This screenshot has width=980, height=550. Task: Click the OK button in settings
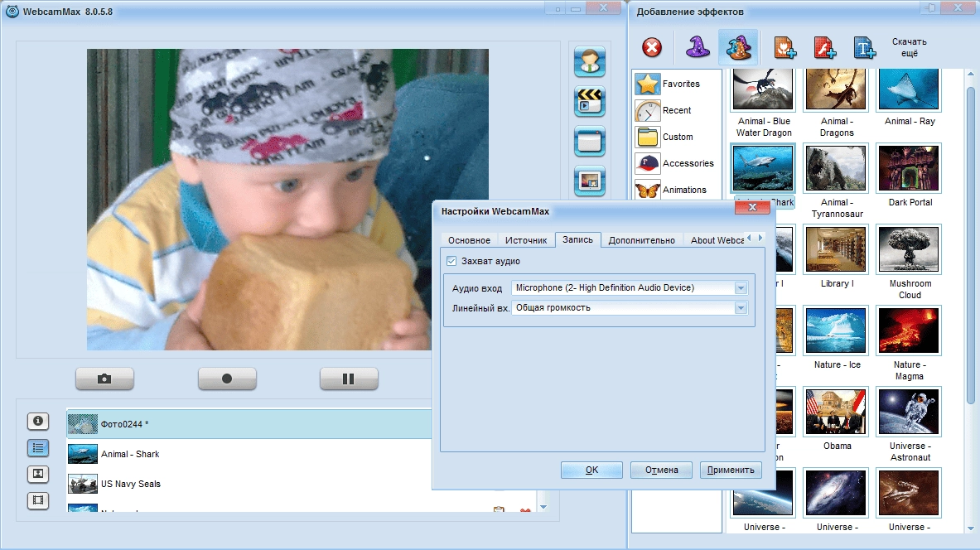coord(591,470)
